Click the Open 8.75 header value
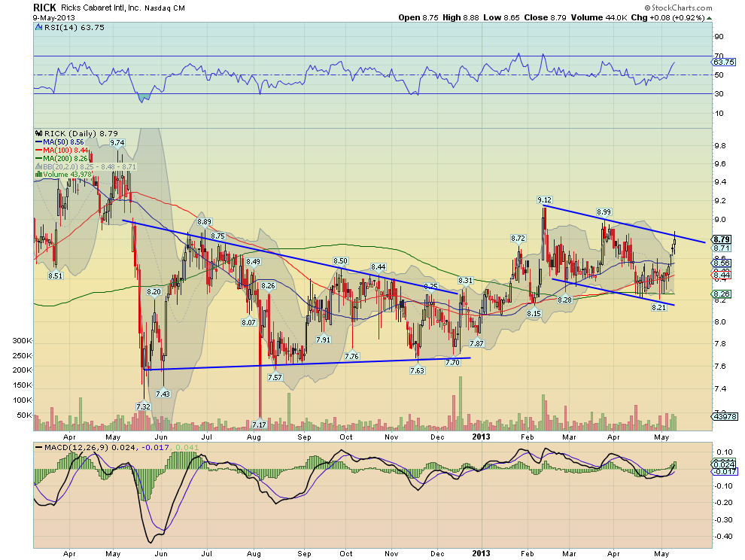The height and width of the screenshot is (560, 745). pos(418,17)
